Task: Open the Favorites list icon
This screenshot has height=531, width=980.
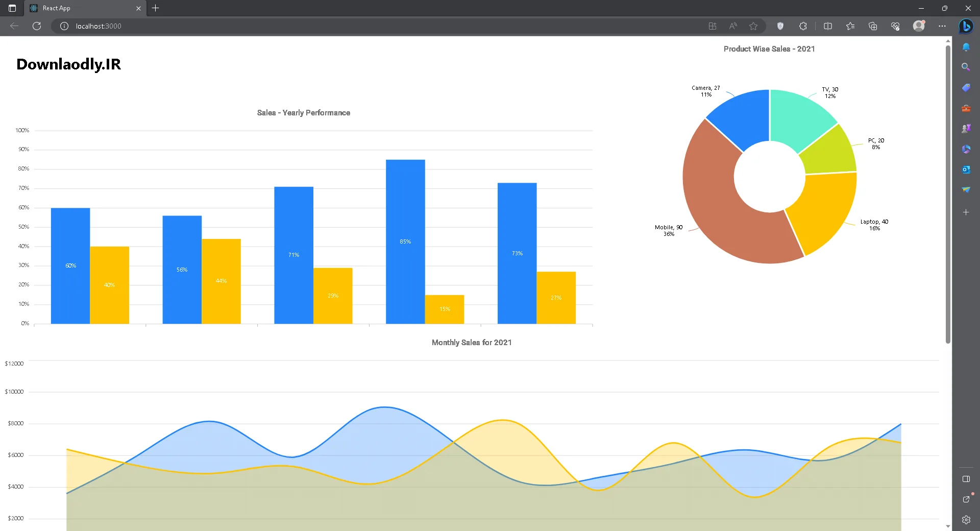Action: pyautogui.click(x=850, y=26)
